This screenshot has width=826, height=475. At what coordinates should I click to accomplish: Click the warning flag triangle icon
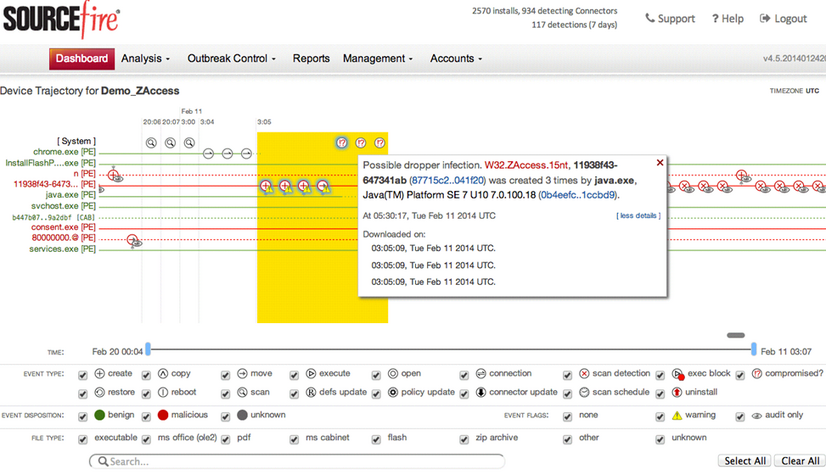pos(677,415)
